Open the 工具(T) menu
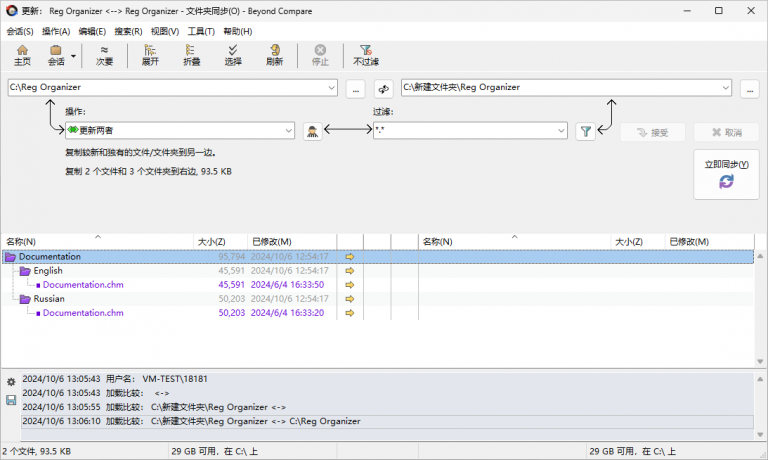 (x=201, y=31)
